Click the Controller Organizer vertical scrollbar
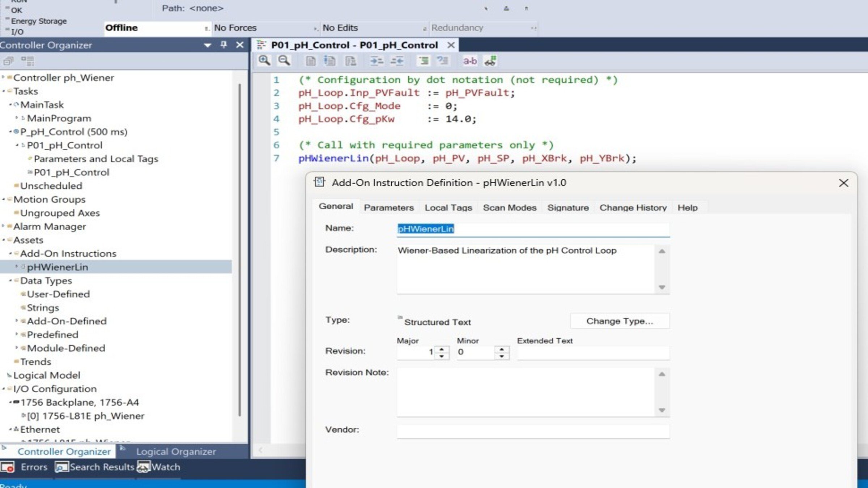 pos(239,249)
